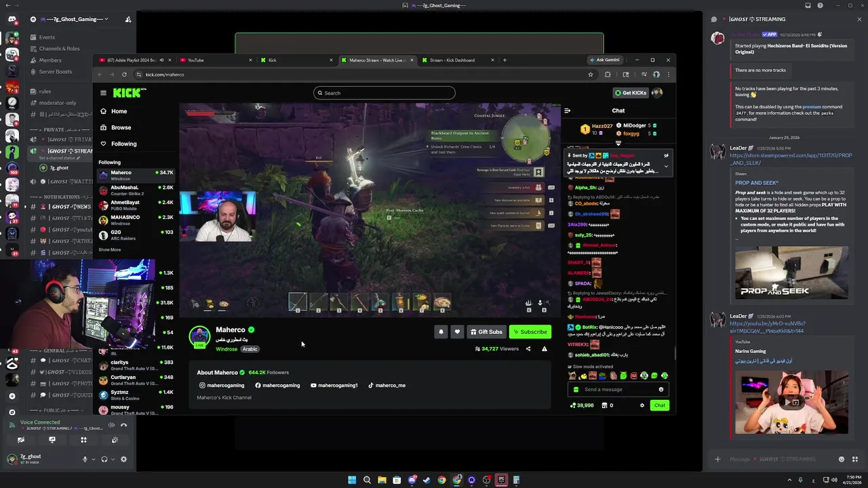
Task: Open microphone input options dropdown
Action: tap(93, 459)
